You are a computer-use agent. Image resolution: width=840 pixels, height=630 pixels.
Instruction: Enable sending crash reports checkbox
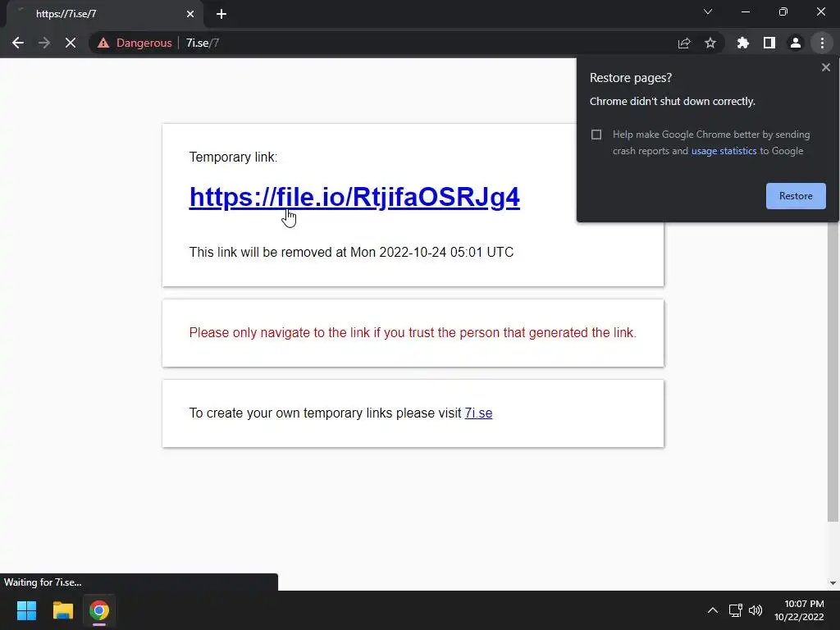tap(596, 135)
